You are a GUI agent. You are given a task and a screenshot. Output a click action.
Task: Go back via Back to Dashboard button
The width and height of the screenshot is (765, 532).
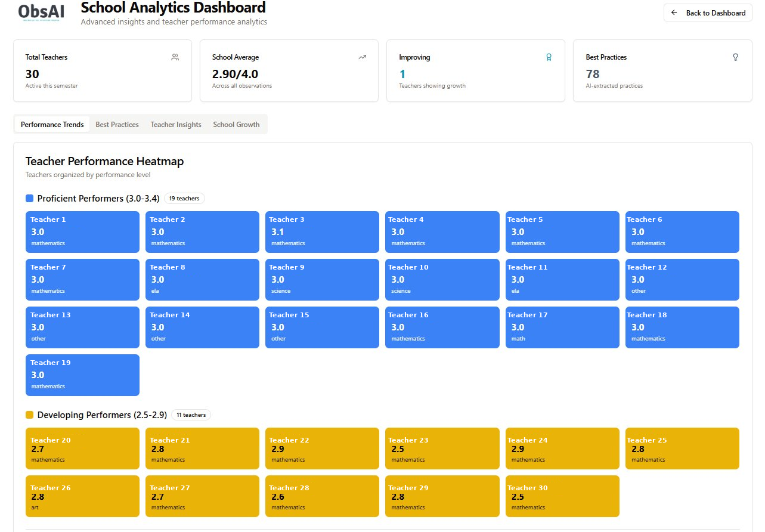pos(708,13)
